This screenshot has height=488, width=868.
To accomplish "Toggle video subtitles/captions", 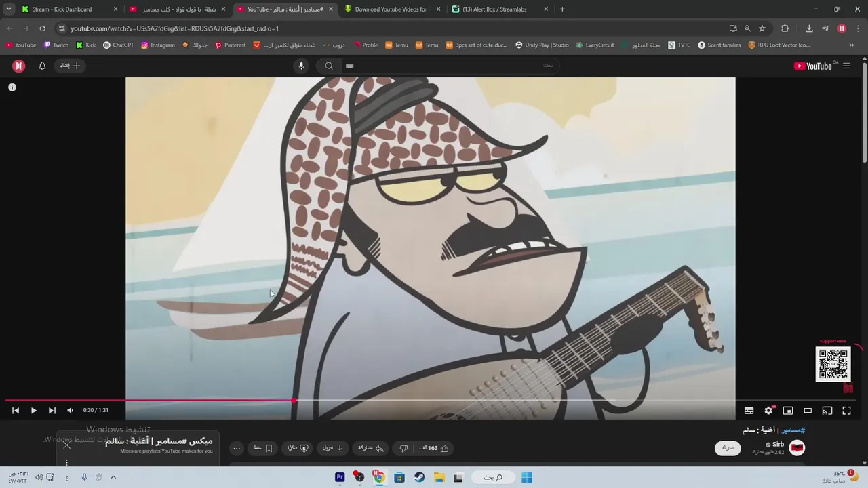I will pyautogui.click(x=749, y=410).
